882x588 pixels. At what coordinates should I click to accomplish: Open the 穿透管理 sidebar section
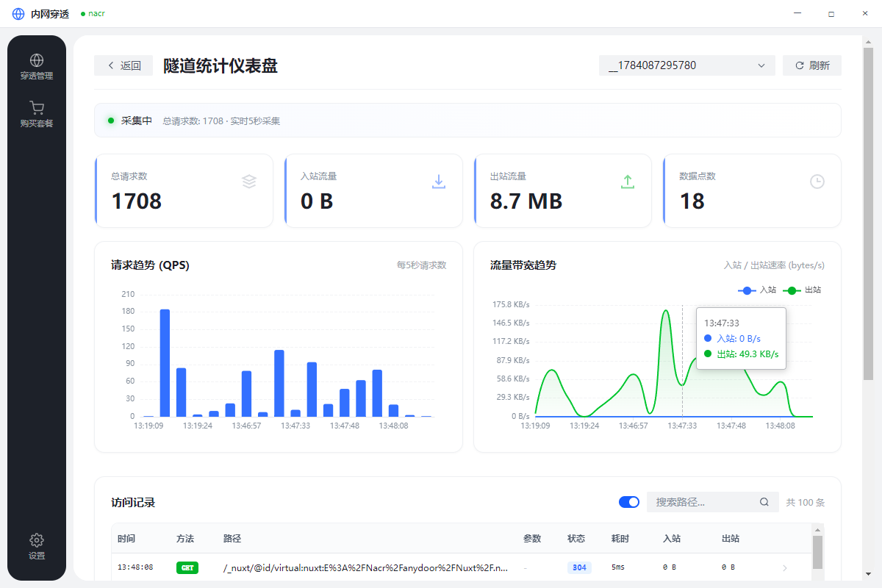37,67
